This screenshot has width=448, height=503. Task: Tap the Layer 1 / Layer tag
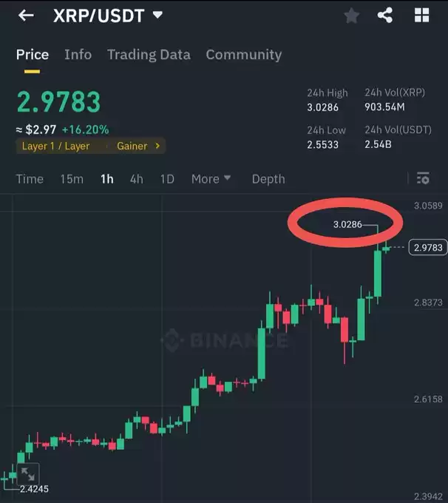point(55,146)
